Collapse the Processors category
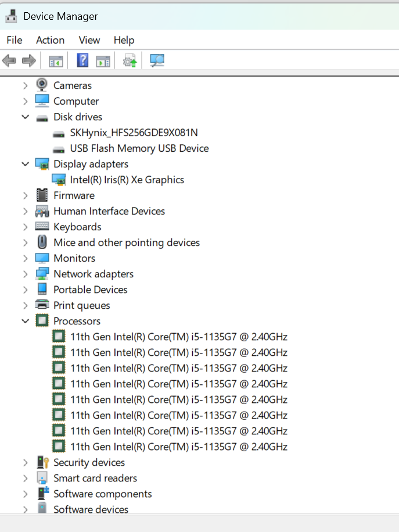399x532 pixels. [26, 321]
